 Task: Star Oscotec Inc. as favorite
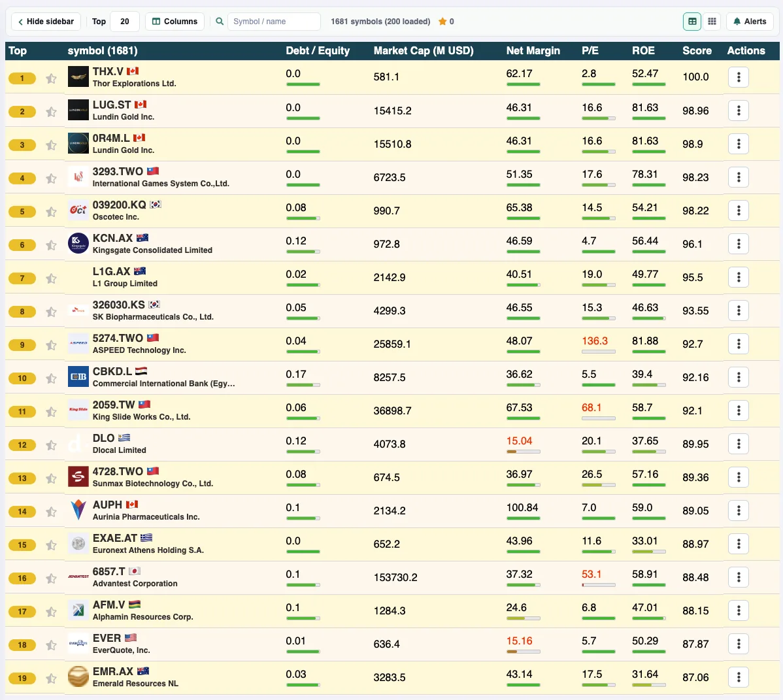[51, 212]
